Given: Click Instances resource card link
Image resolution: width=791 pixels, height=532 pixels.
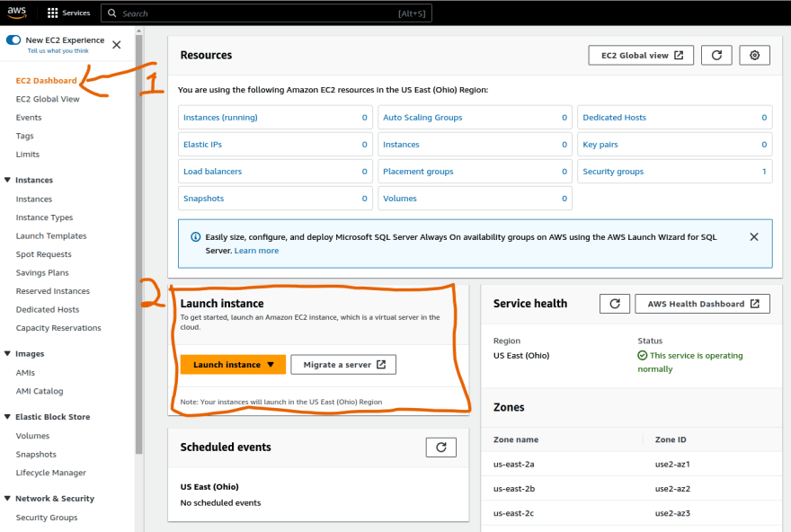Looking at the screenshot, I should coord(401,145).
